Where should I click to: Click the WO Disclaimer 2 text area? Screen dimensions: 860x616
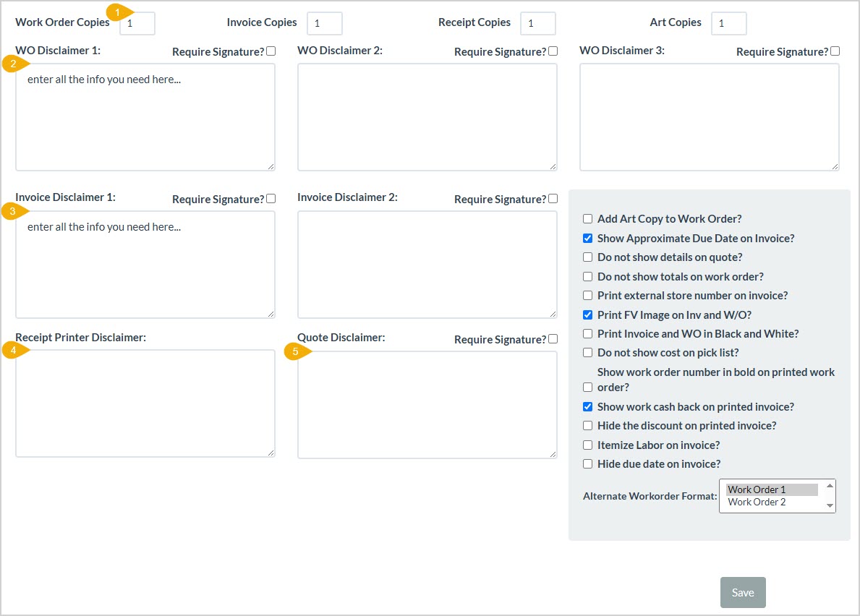[427, 116]
